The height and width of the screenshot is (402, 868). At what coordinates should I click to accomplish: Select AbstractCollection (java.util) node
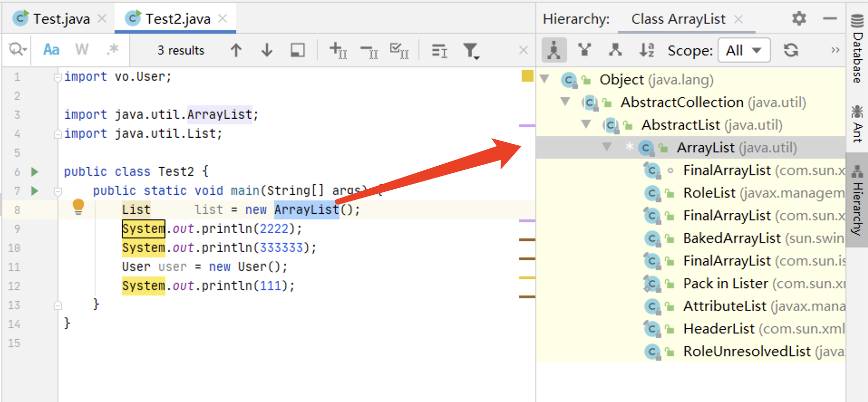(713, 102)
